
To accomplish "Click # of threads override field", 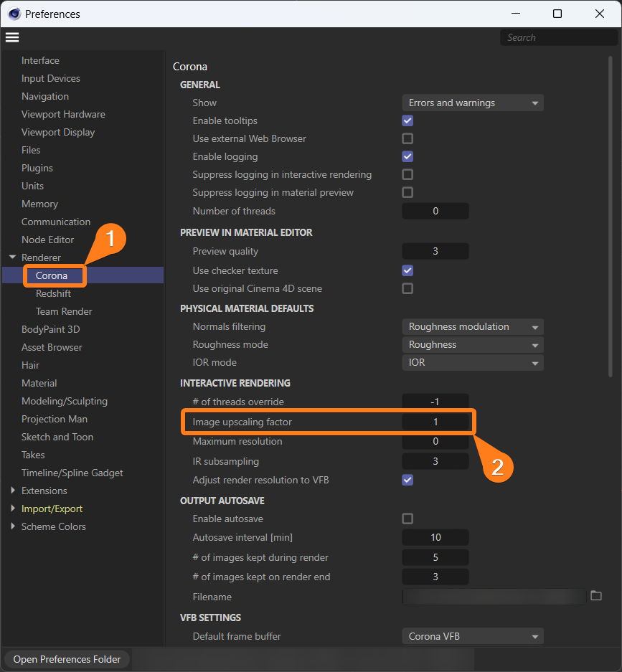I will click(435, 402).
